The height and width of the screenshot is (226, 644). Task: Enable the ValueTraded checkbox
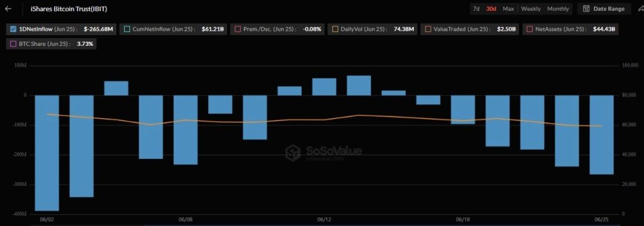(x=428, y=29)
